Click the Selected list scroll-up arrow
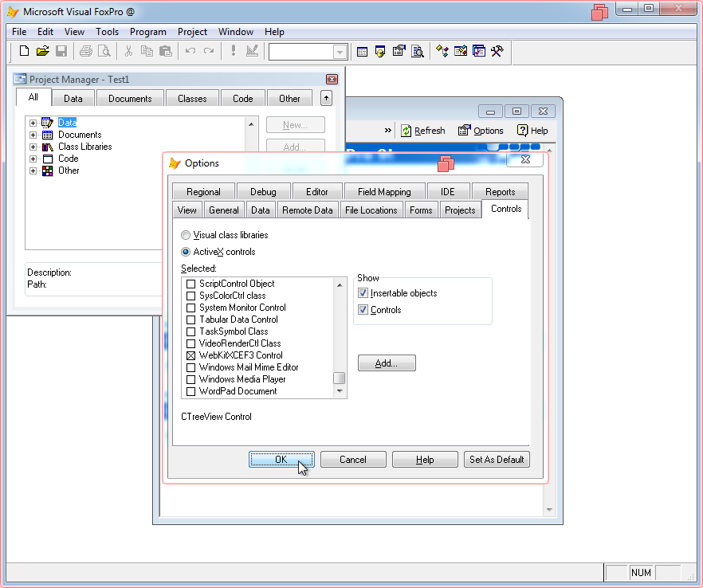Image resolution: width=703 pixels, height=588 pixels. (x=340, y=285)
